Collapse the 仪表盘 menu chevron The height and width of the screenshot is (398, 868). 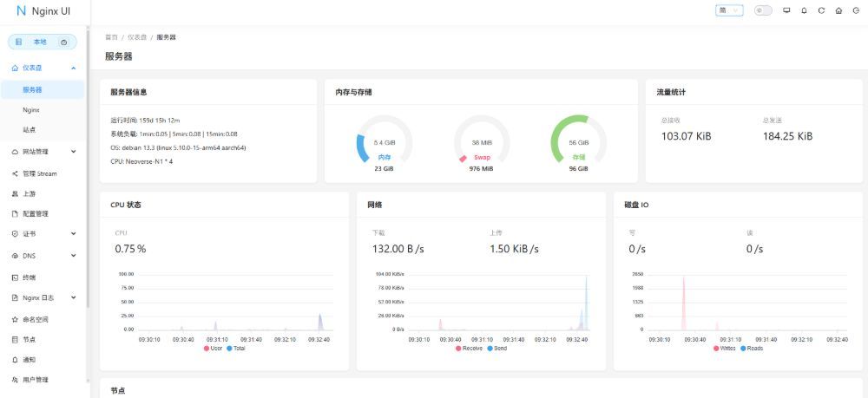coord(74,68)
